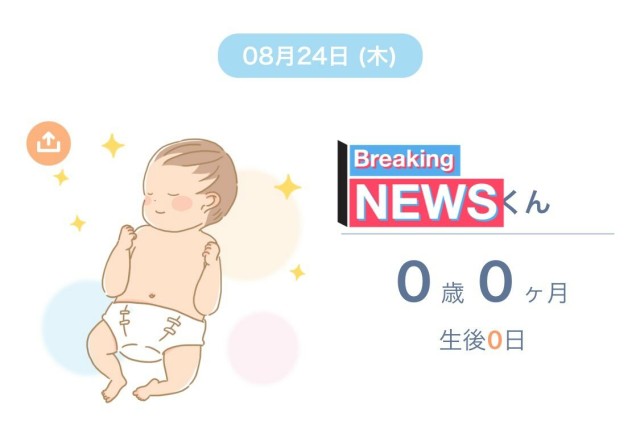Click the blue Breaking label
The height and width of the screenshot is (446, 640).
[405, 160]
